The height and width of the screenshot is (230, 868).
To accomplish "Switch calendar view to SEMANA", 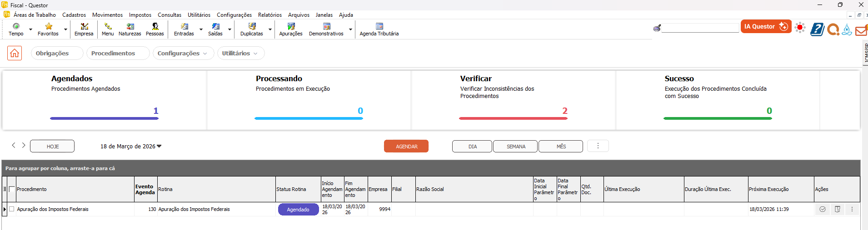I will point(516,147).
